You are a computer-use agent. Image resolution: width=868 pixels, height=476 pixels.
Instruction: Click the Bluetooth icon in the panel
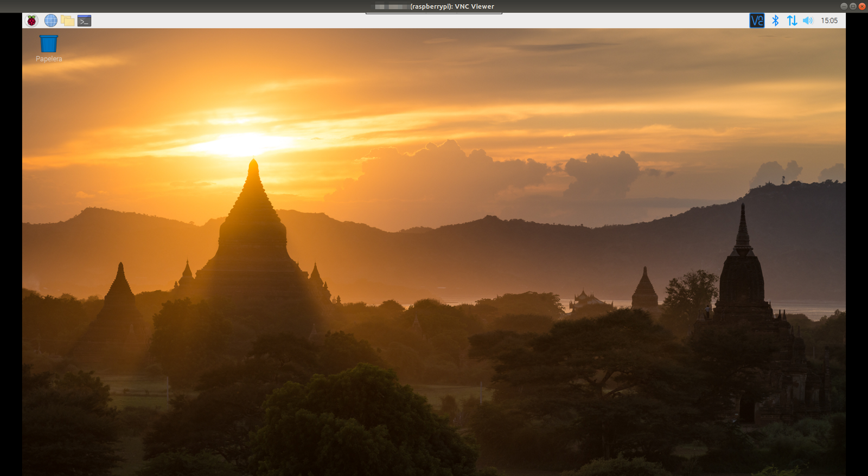click(775, 21)
